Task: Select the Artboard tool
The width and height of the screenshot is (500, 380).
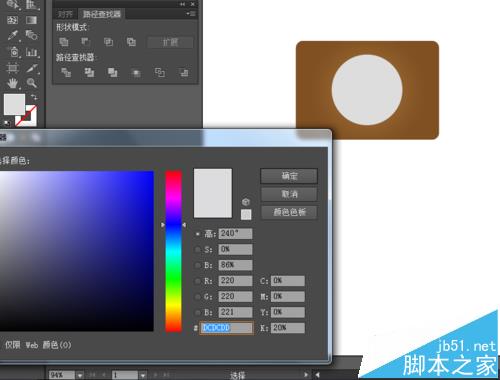Action: point(13,68)
